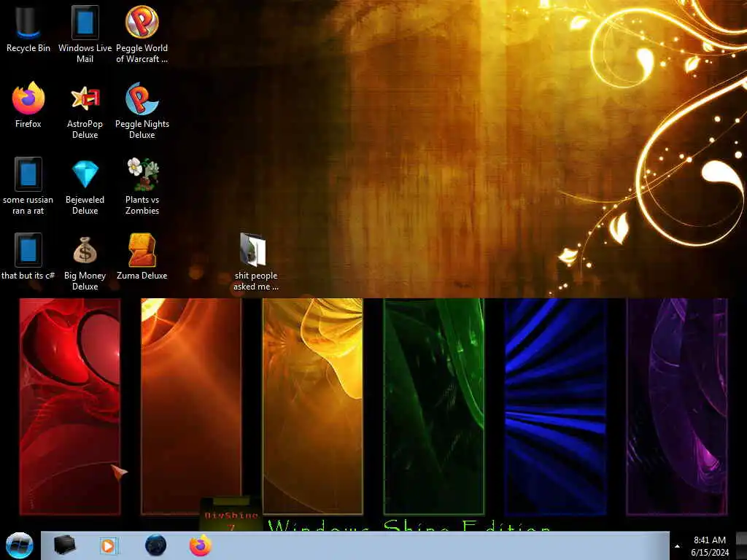Launch Windows Live Mail shortcut
This screenshot has width=747, height=560.
(x=85, y=34)
